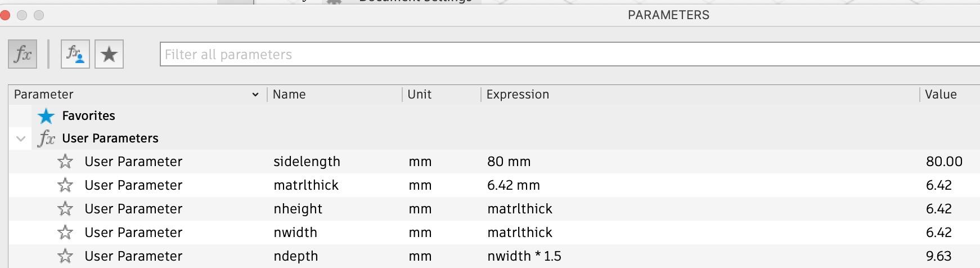Star the ndepth parameter
The height and width of the screenshot is (268, 980).
point(65,256)
